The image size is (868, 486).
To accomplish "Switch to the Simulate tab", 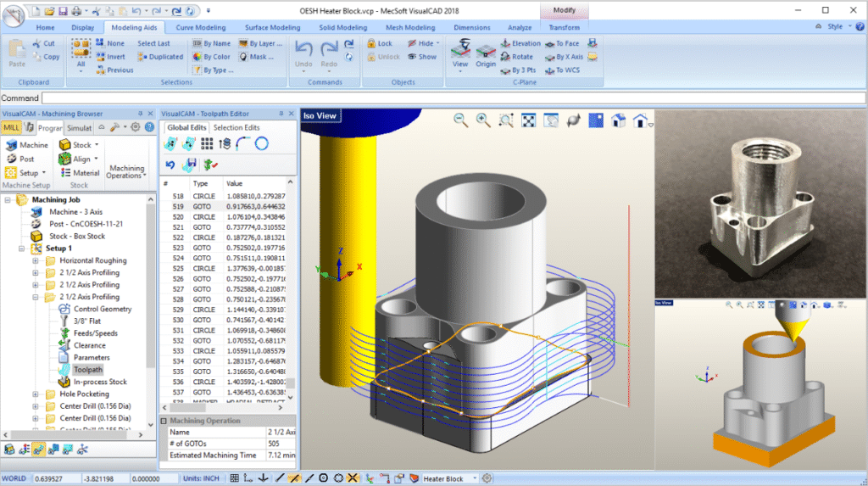I will coord(79,127).
